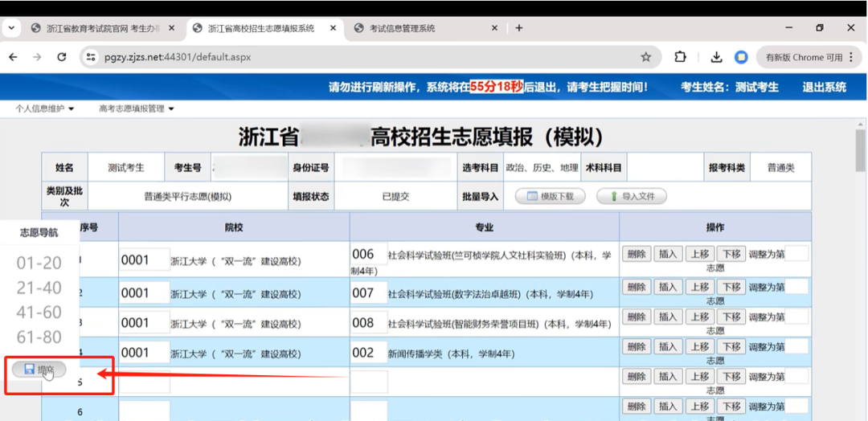Click the major code field showing 008
The image size is (868, 421).
point(369,322)
